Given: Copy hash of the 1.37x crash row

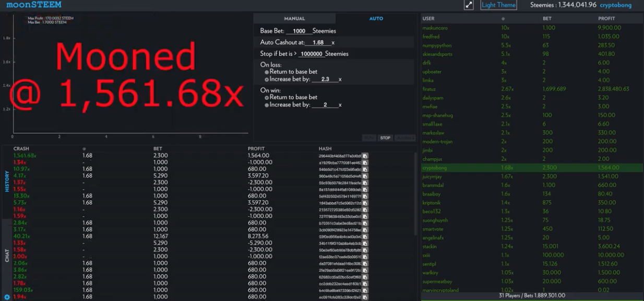Looking at the screenshot, I should point(365,182).
